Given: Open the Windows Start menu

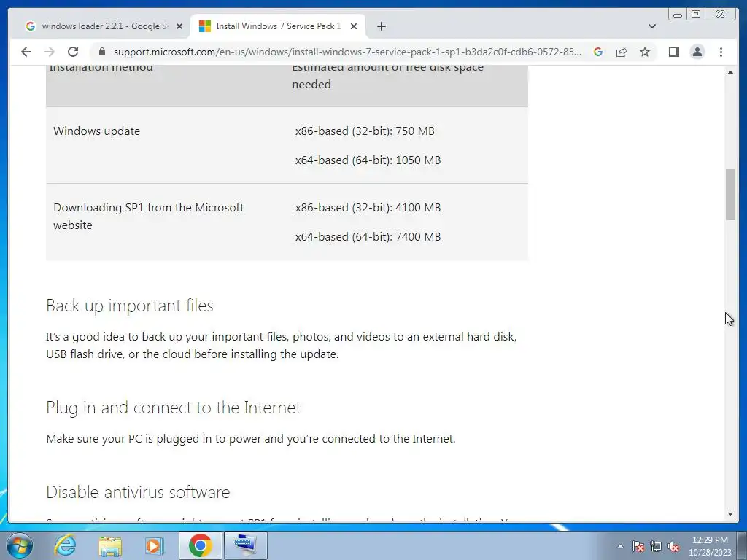Looking at the screenshot, I should tap(20, 545).
